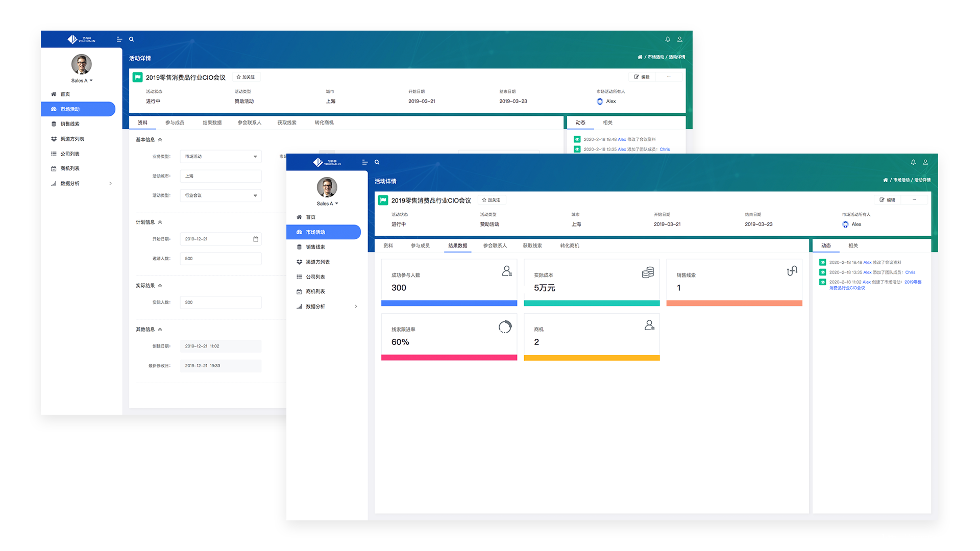
Task: Click the blue bar under 成功参与人数
Action: click(449, 303)
